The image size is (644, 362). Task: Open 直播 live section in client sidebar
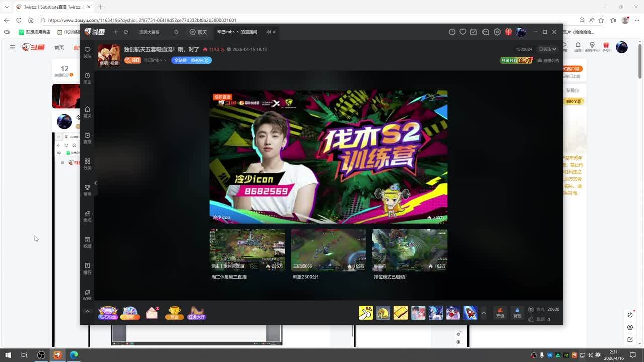(87, 138)
